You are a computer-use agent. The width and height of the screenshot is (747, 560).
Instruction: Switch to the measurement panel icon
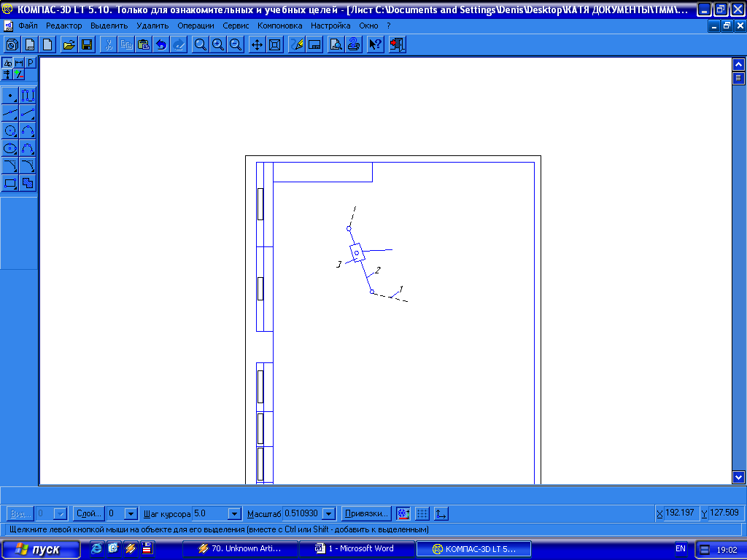click(7, 74)
